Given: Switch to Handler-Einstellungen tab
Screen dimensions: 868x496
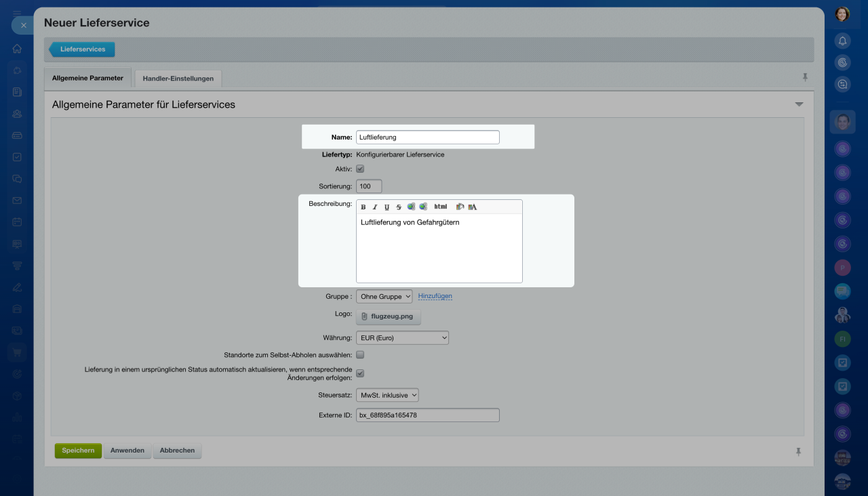Looking at the screenshot, I should click(178, 79).
